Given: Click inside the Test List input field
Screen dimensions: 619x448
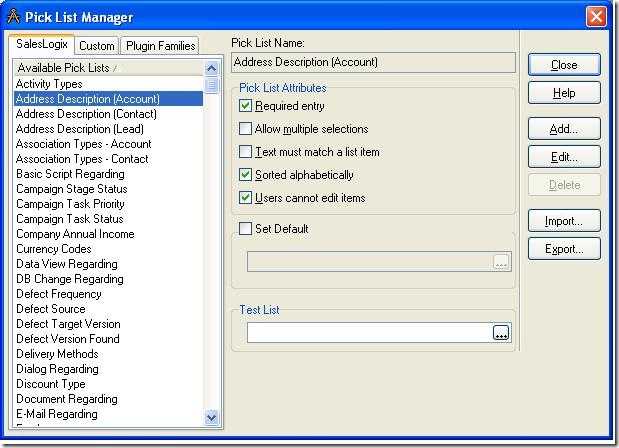Looking at the screenshot, I should pyautogui.click(x=368, y=333).
